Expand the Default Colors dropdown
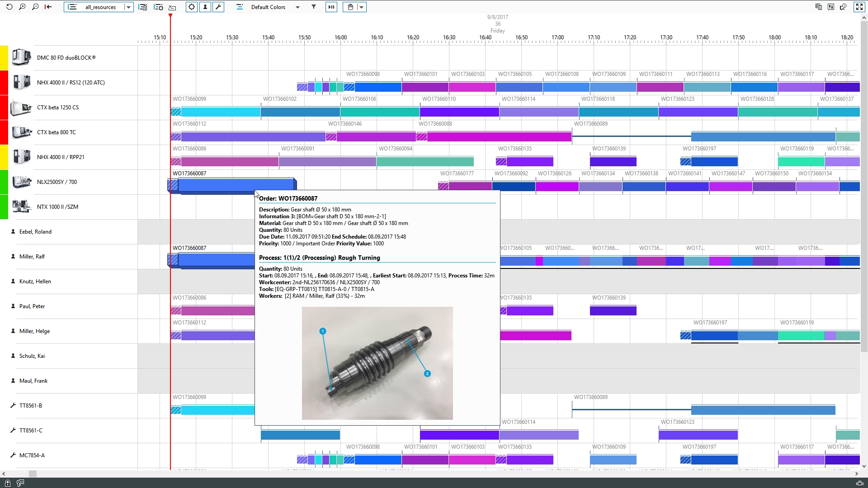Image resolution: width=868 pixels, height=488 pixels. pos(297,7)
